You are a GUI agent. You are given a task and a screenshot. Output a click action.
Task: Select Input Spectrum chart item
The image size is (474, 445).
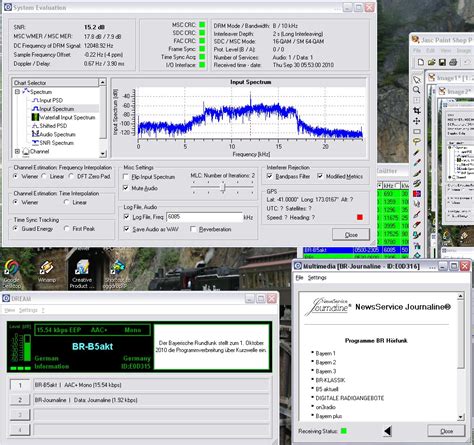click(53, 109)
